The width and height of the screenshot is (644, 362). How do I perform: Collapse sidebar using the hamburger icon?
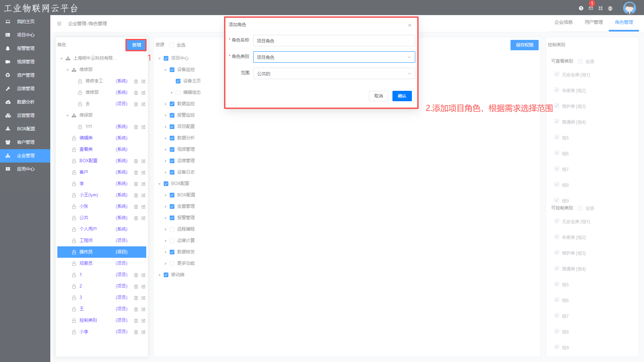tap(59, 23)
